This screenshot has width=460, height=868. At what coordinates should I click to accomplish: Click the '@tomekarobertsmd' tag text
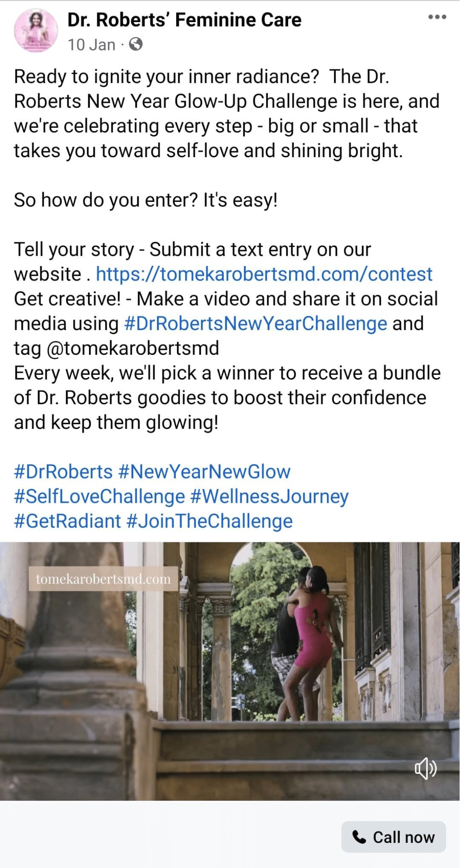click(x=132, y=348)
